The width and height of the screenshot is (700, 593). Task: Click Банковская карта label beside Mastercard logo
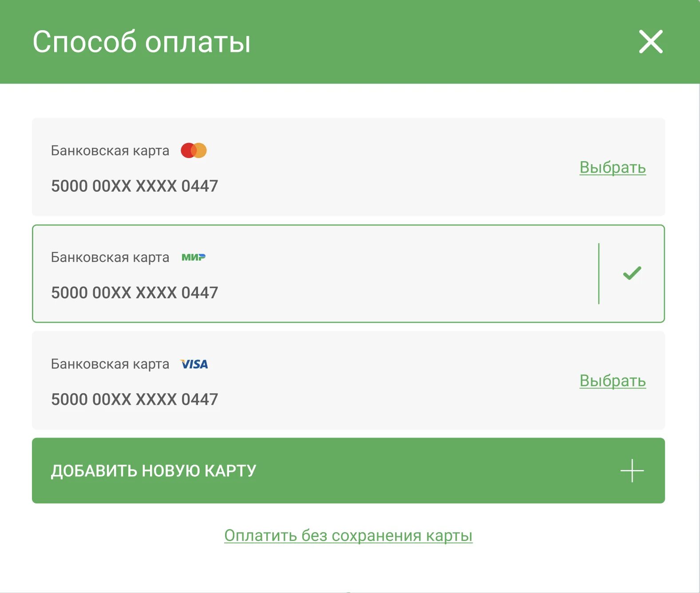click(x=110, y=151)
